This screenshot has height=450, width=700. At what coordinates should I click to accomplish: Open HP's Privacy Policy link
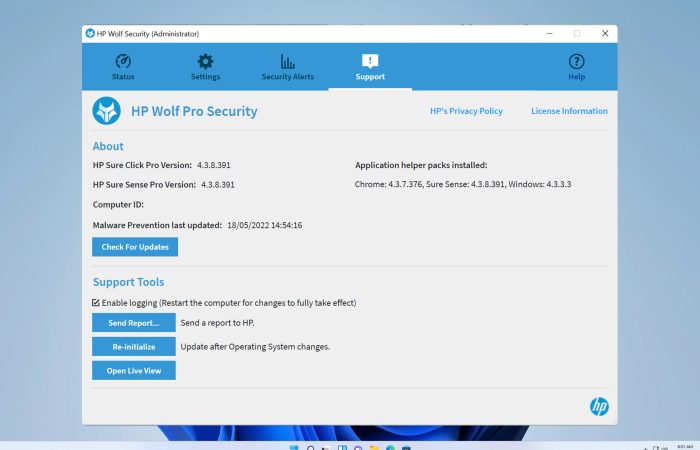466,111
